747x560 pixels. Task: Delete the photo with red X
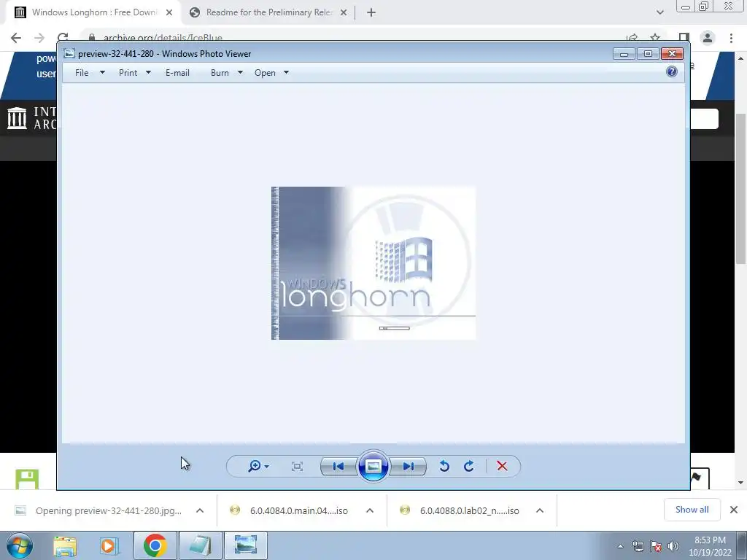point(502,466)
